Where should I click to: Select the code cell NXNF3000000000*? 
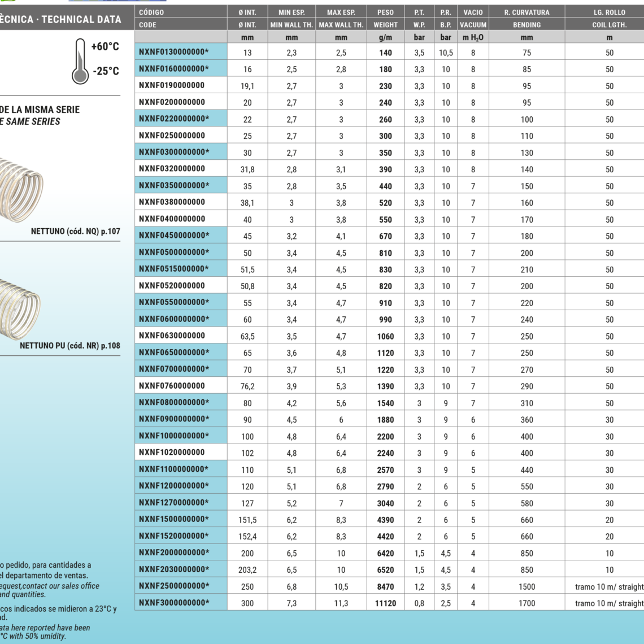pyautogui.click(x=174, y=603)
